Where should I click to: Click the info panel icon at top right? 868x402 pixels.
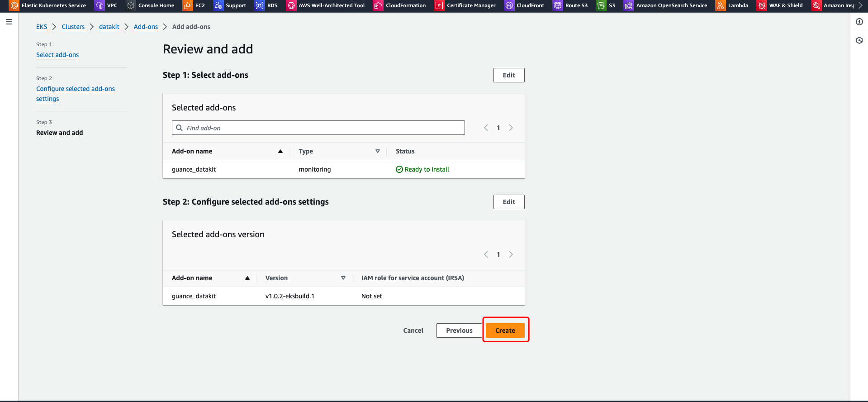click(859, 22)
